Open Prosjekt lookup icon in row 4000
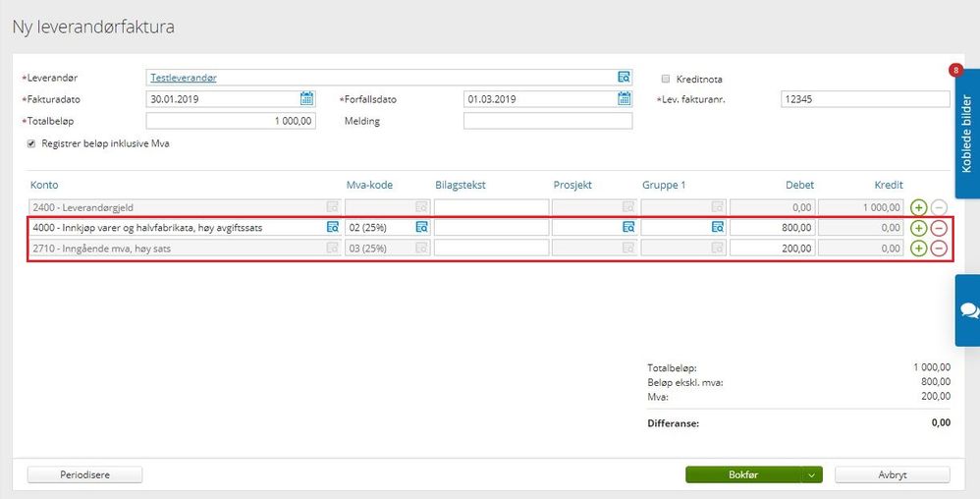Image resolution: width=980 pixels, height=499 pixels. coord(628,228)
